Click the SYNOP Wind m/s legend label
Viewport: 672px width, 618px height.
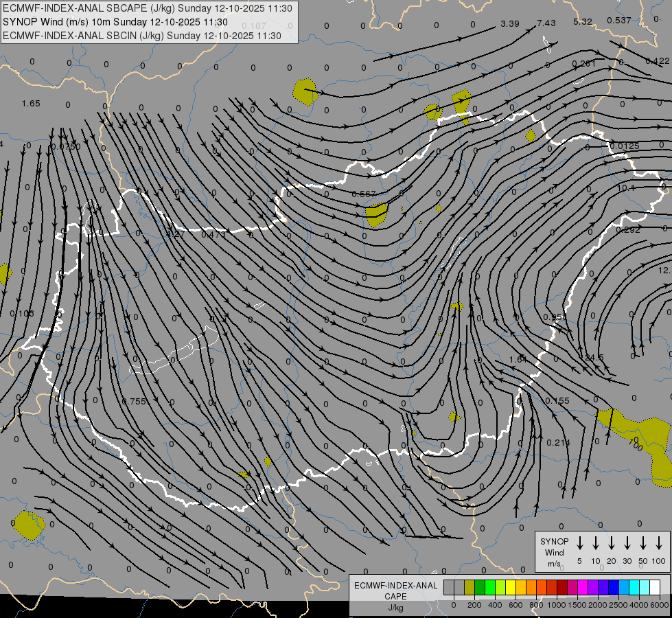pos(554,552)
